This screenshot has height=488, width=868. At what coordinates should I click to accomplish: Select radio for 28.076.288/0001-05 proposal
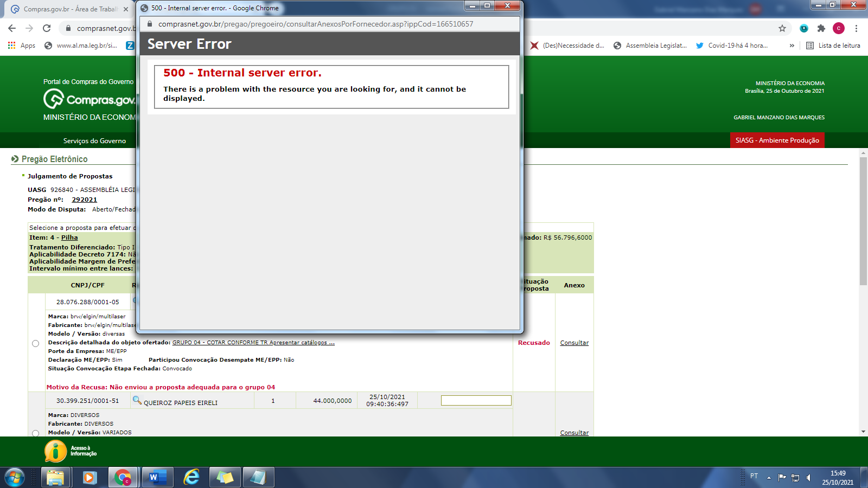[x=36, y=343]
